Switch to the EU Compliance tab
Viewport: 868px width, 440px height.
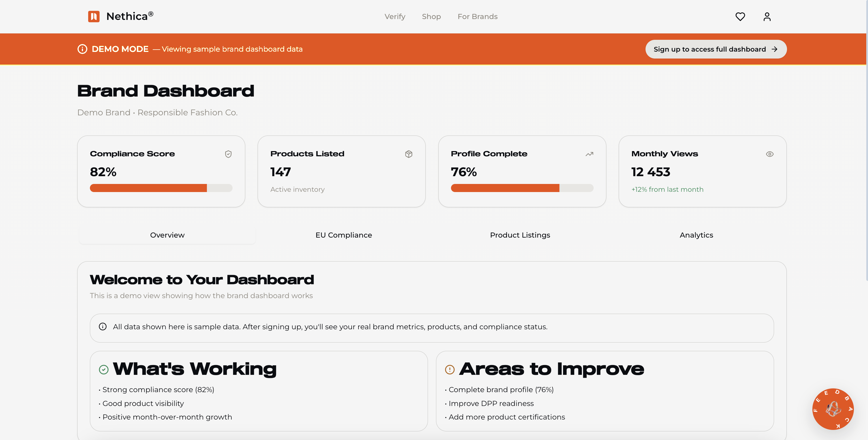tap(343, 235)
